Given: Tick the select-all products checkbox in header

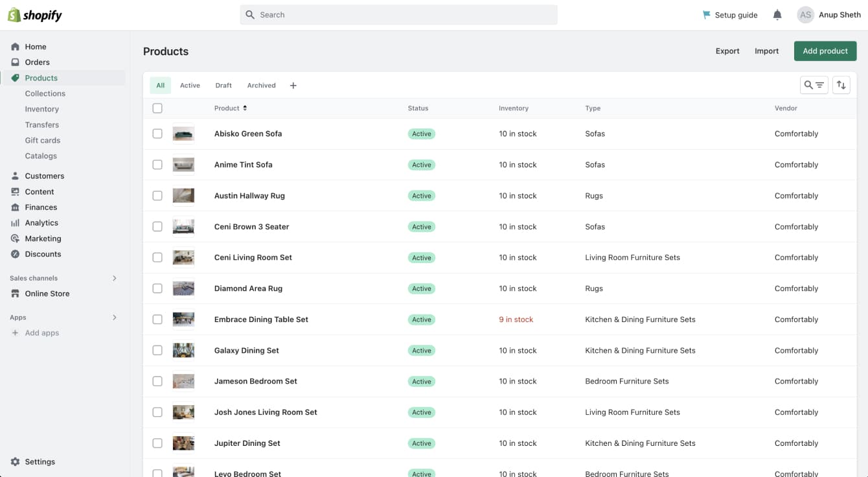Looking at the screenshot, I should point(157,108).
